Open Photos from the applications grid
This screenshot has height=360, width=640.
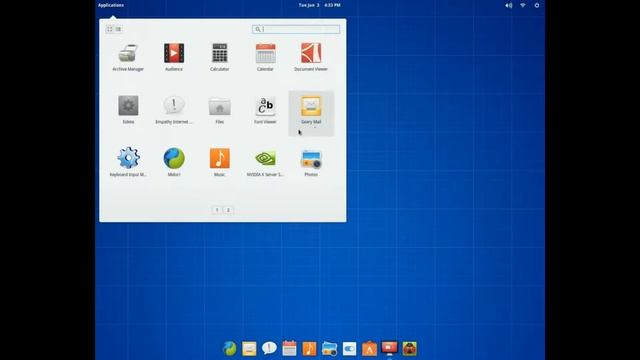tap(311, 162)
